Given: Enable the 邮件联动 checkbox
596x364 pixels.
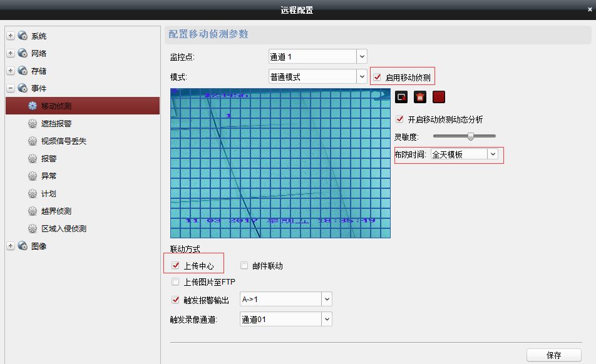Looking at the screenshot, I should [x=244, y=266].
